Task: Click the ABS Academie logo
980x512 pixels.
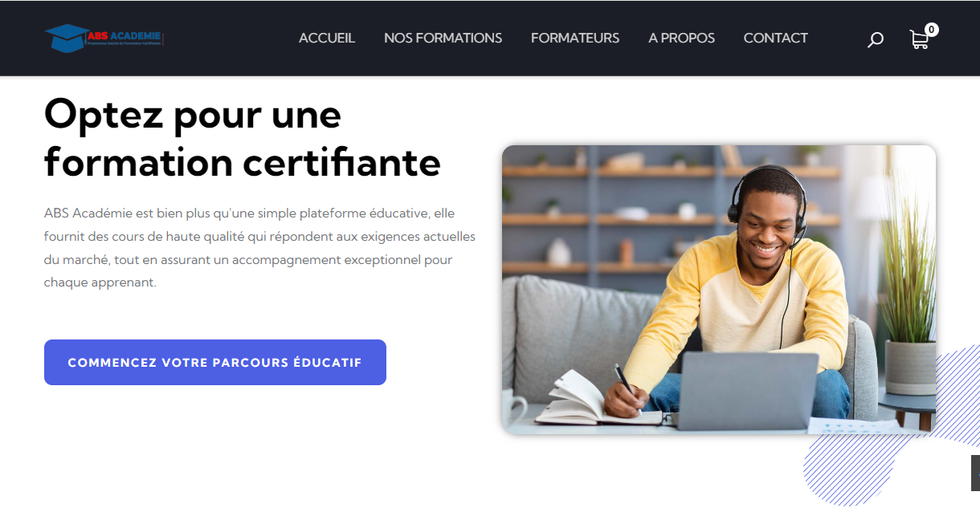Action: (104, 38)
